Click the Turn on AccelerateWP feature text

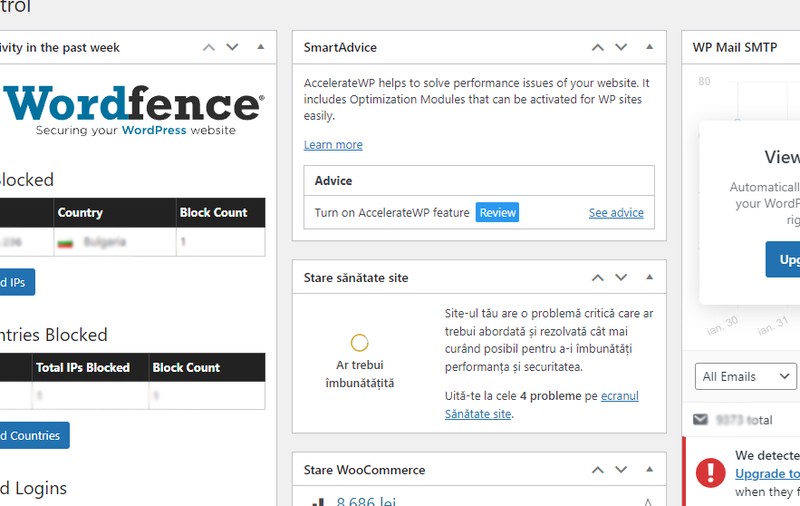392,213
